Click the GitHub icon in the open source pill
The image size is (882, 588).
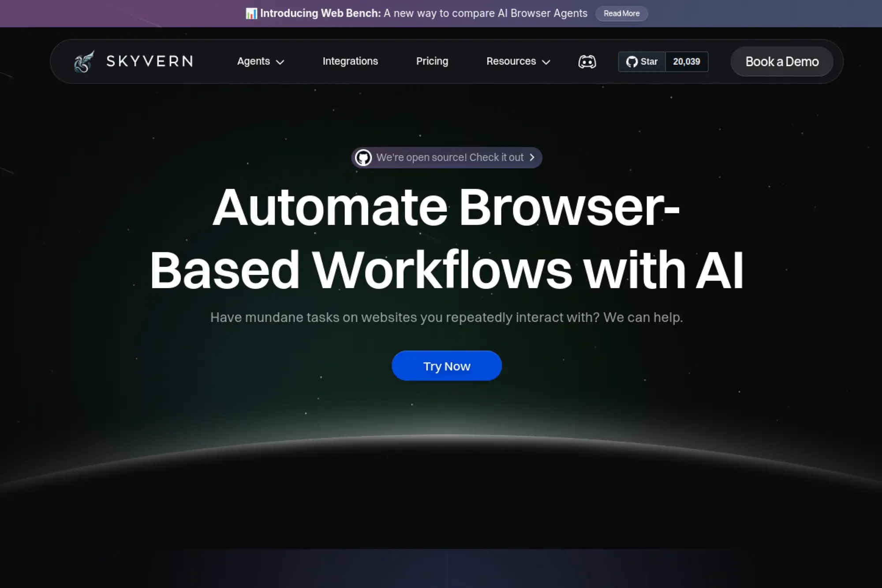coord(363,157)
